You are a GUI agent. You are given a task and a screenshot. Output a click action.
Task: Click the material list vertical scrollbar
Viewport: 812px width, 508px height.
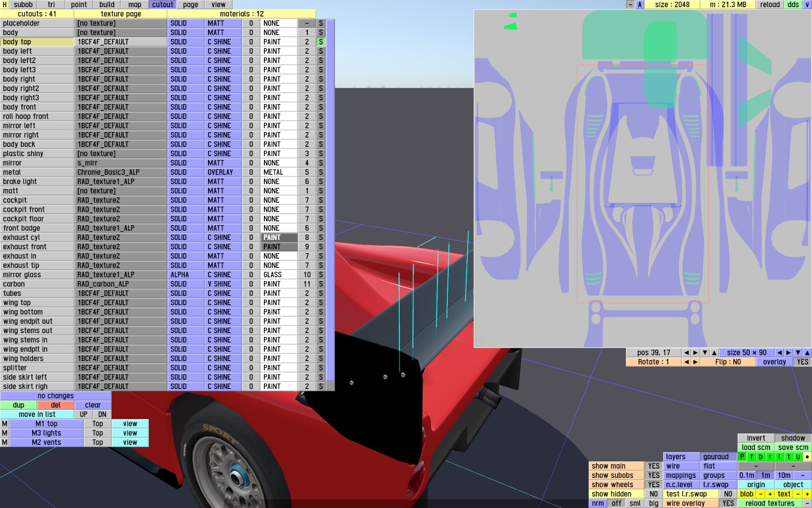point(330,203)
